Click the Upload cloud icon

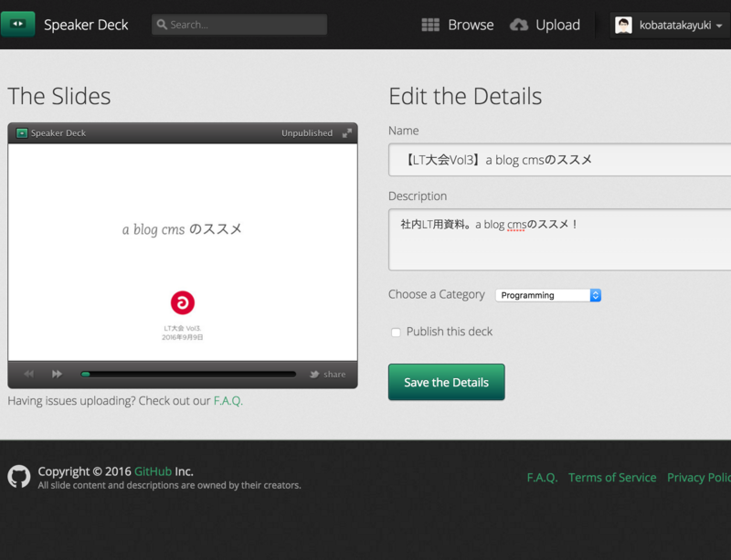tap(519, 25)
